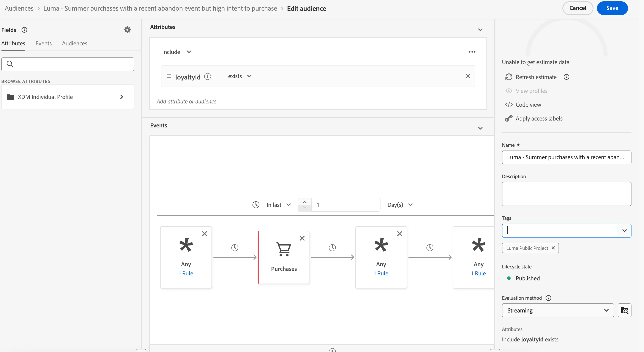
Task: Open the Include container more options menu
Action: coord(472,52)
